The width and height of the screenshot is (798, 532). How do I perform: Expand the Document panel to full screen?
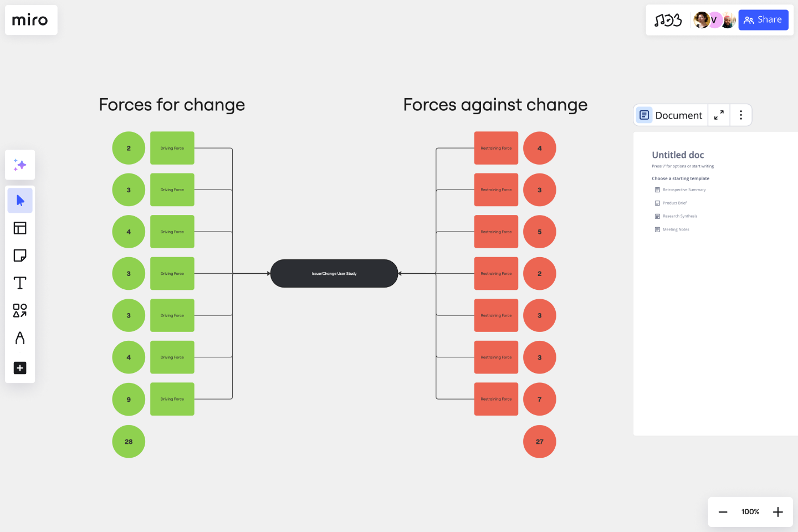719,115
